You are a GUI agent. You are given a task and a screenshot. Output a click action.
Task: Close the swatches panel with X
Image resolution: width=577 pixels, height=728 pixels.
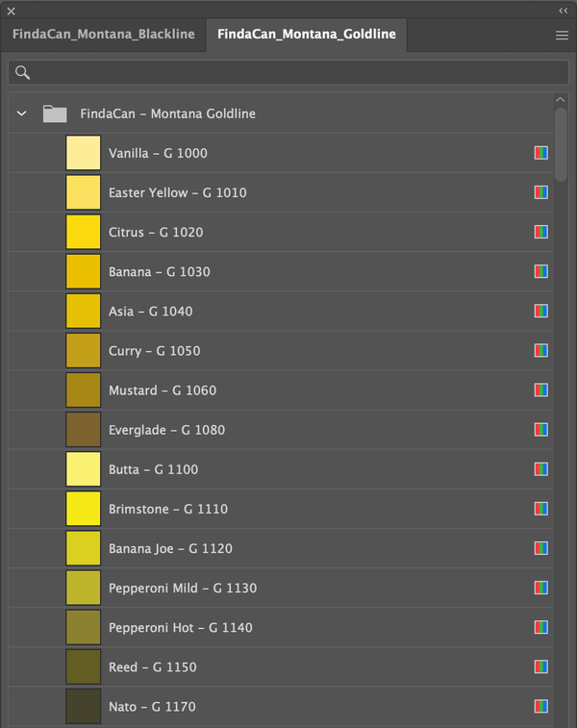tap(12, 11)
